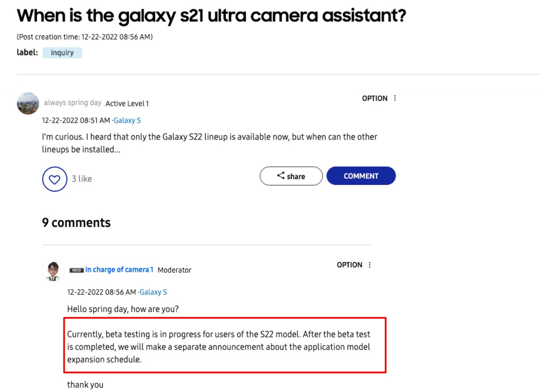The height and width of the screenshot is (392, 541).
Task: Open moderator comment three-dot options
Action: pos(370,265)
